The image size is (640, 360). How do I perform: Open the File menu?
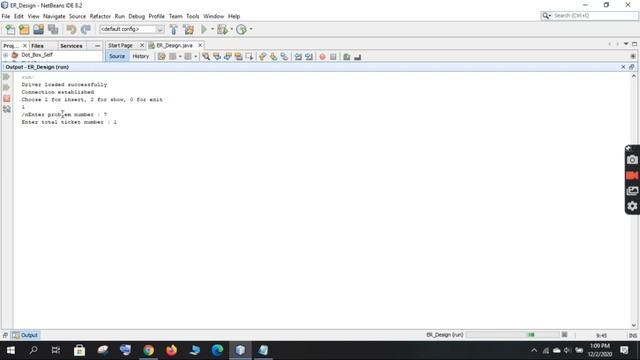6,16
